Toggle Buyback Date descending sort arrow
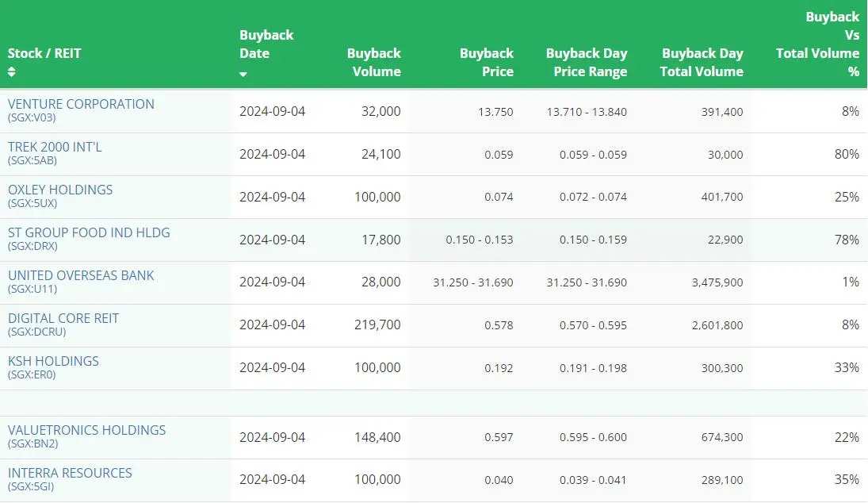Image resolution: width=868 pixels, height=503 pixels. click(243, 75)
